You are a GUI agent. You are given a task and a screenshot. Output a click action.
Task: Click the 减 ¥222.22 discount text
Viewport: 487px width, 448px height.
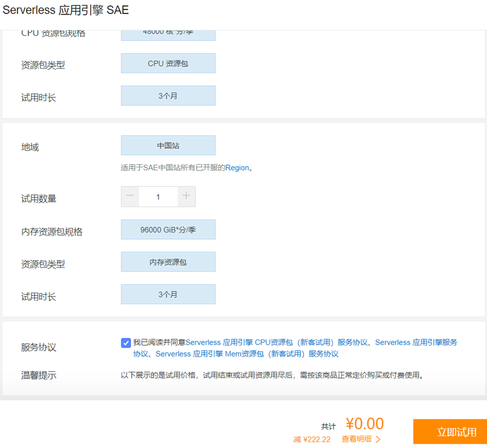click(312, 440)
